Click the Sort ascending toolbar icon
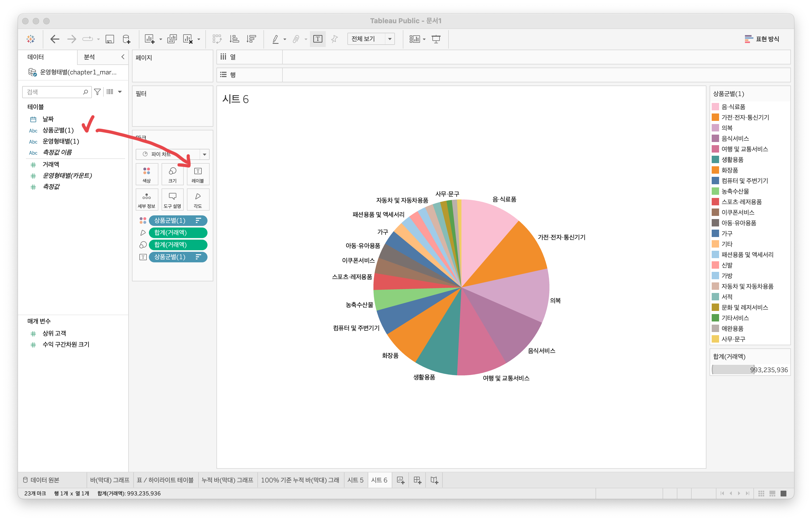 234,39
